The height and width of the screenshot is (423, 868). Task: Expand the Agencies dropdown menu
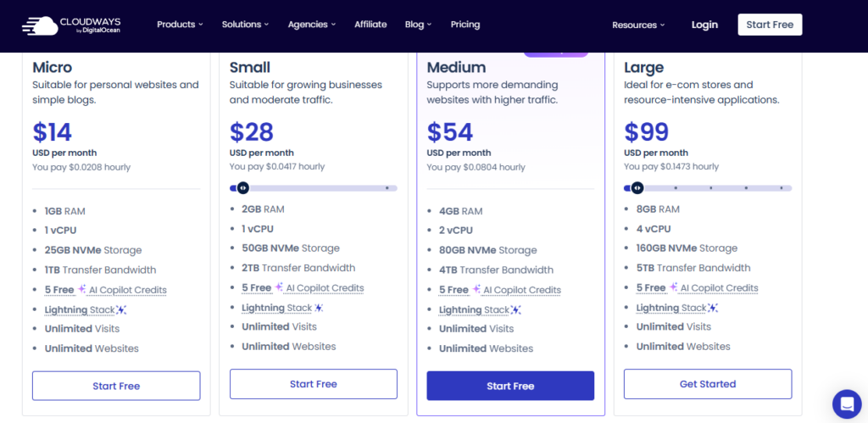(x=312, y=25)
